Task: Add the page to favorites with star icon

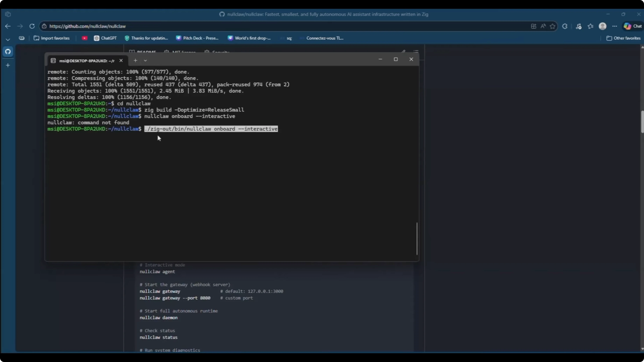Action: pos(552,26)
